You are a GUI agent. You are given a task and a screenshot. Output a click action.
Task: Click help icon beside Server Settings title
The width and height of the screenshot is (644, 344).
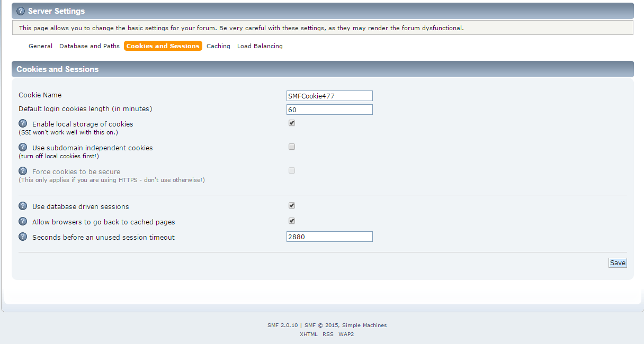point(21,11)
